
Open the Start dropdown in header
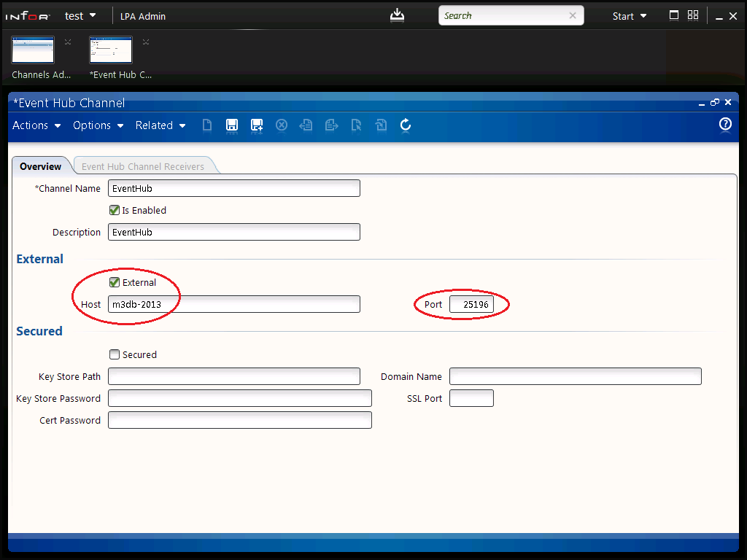coord(630,16)
